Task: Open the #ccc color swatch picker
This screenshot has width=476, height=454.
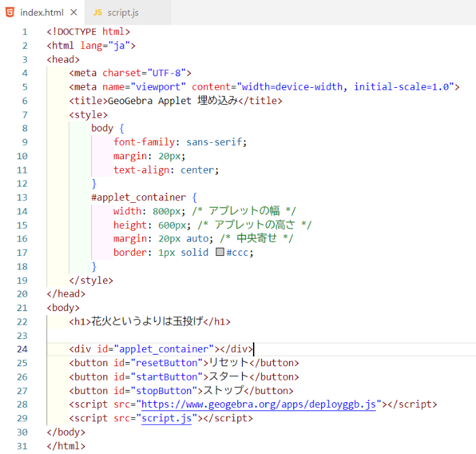Action: (220, 252)
